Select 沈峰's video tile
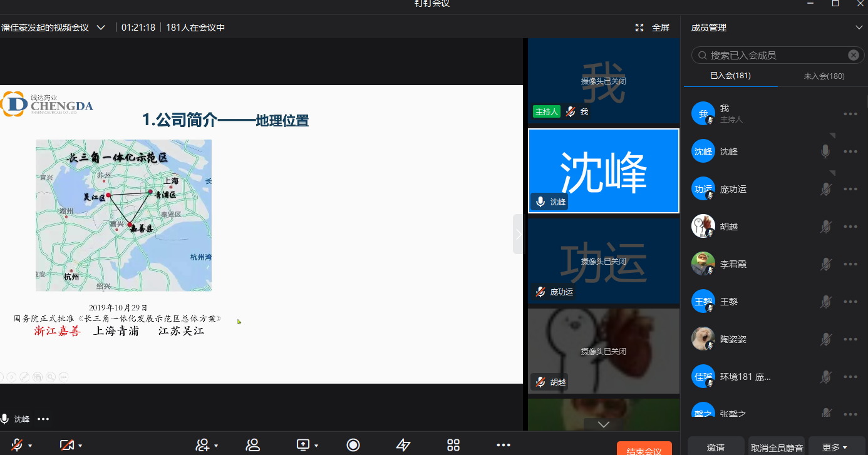The height and width of the screenshot is (455, 868). pyautogui.click(x=603, y=171)
